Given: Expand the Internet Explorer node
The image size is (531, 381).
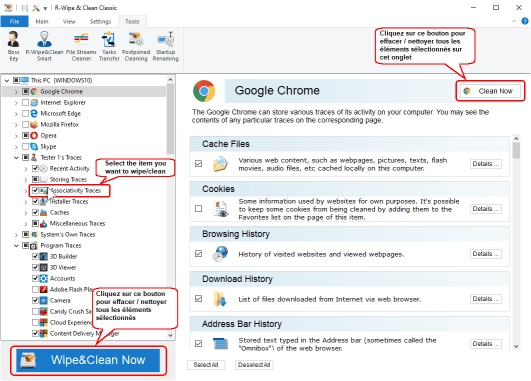Looking at the screenshot, I should 16,103.
